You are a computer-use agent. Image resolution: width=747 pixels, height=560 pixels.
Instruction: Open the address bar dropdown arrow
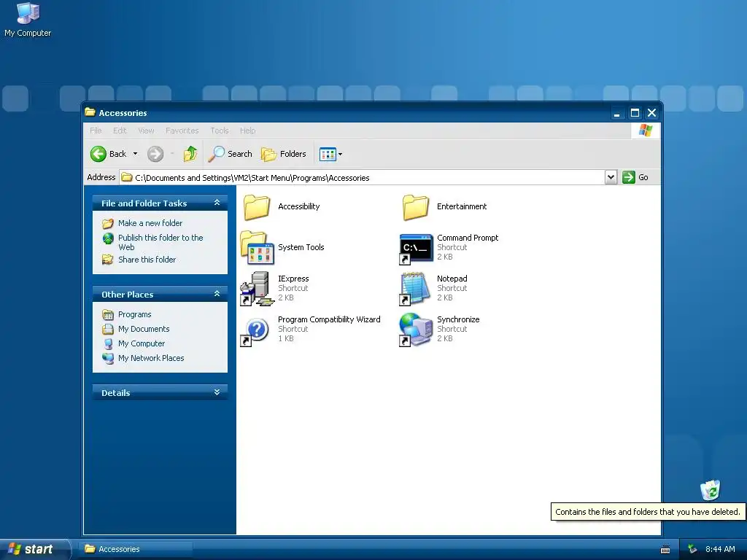611,177
